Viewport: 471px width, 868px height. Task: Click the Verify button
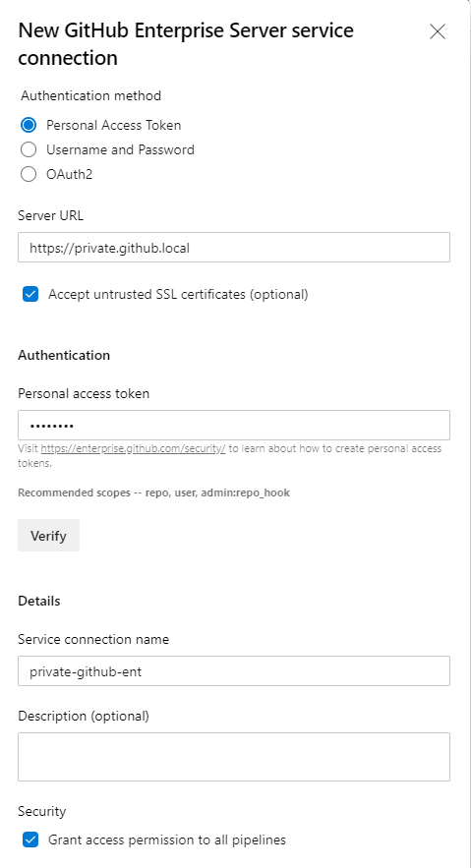(49, 536)
